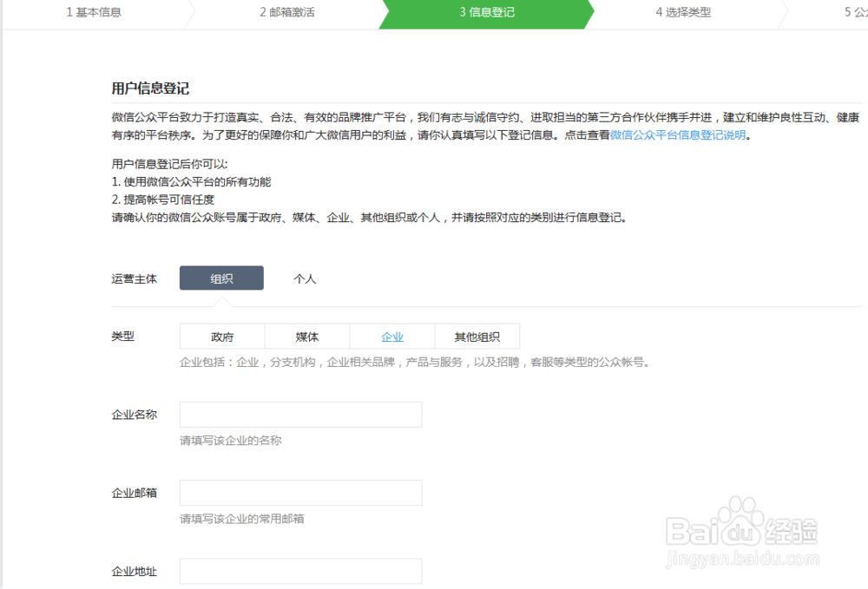This screenshot has width=868, height=589.
Task: Click description starting 企业包括：企业，分支机构
Action: 414,363
